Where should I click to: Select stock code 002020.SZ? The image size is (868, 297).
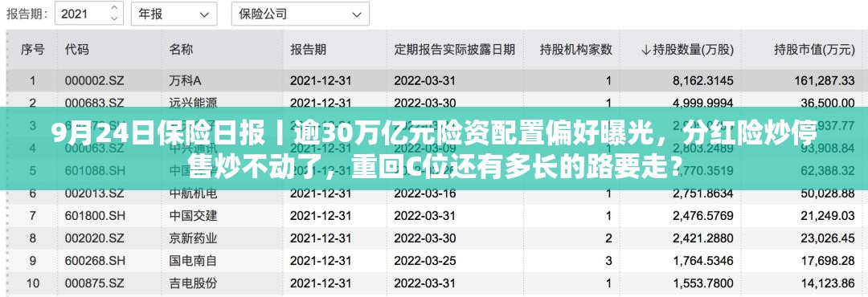click(x=95, y=238)
